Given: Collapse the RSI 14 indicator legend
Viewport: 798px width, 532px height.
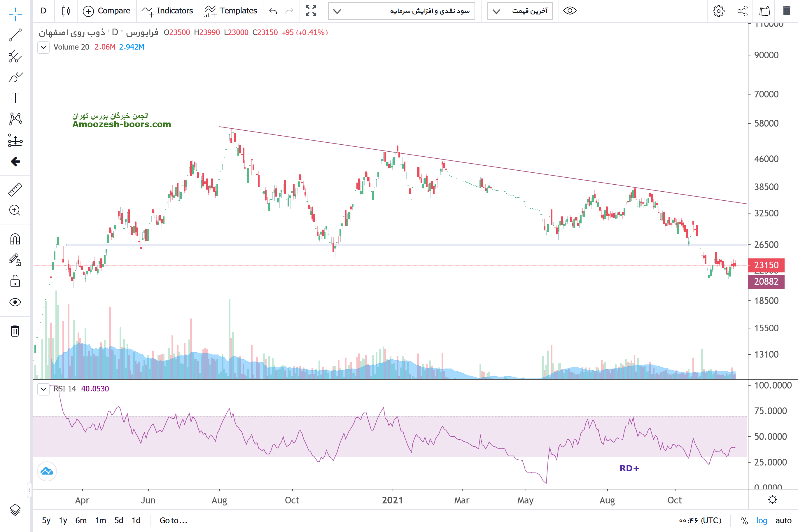Looking at the screenshot, I should (x=43, y=389).
